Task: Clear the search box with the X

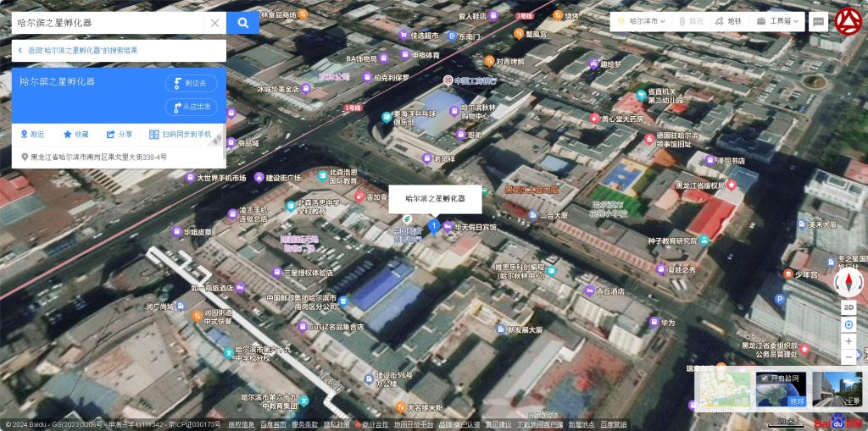Action: pyautogui.click(x=214, y=23)
